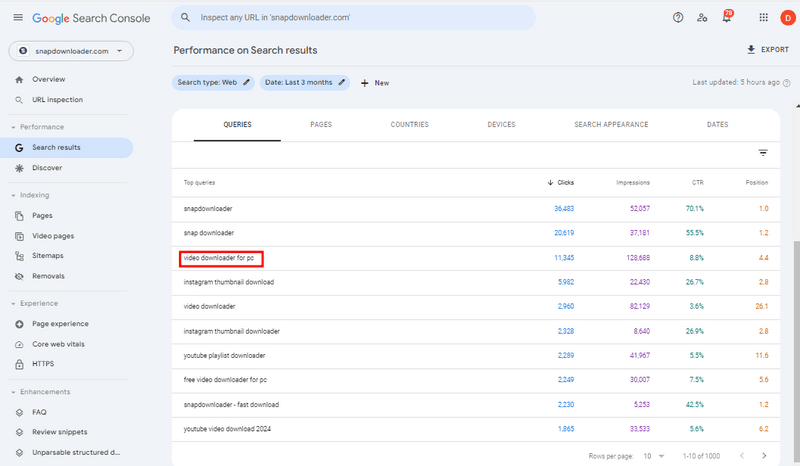Open the table filter rows icon
Screen dimensions: 800x466
[763, 153]
